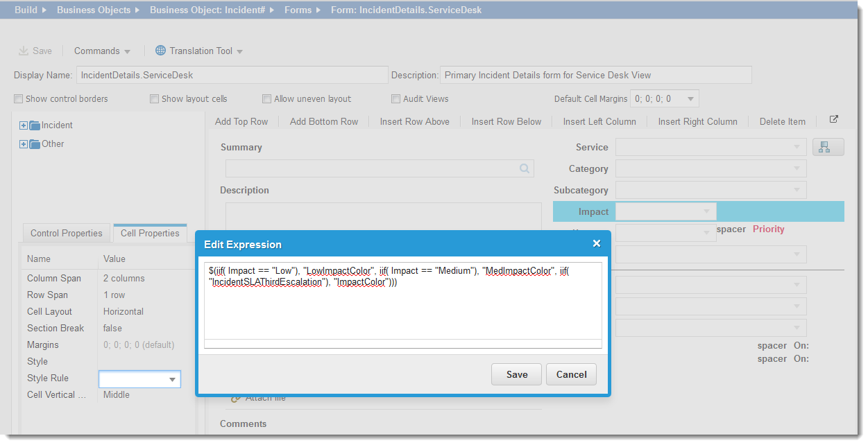Click Save in Edit Expression dialog

pyautogui.click(x=517, y=374)
